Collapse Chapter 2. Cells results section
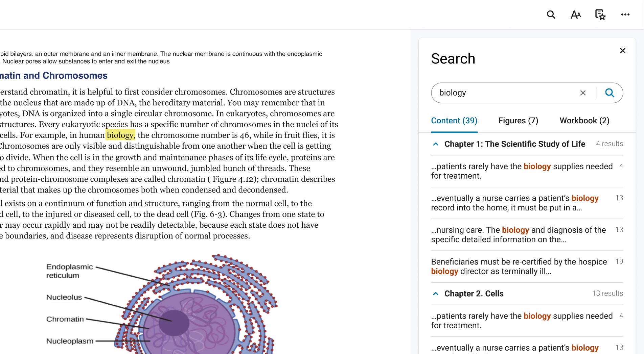The width and height of the screenshot is (644, 354). point(436,294)
